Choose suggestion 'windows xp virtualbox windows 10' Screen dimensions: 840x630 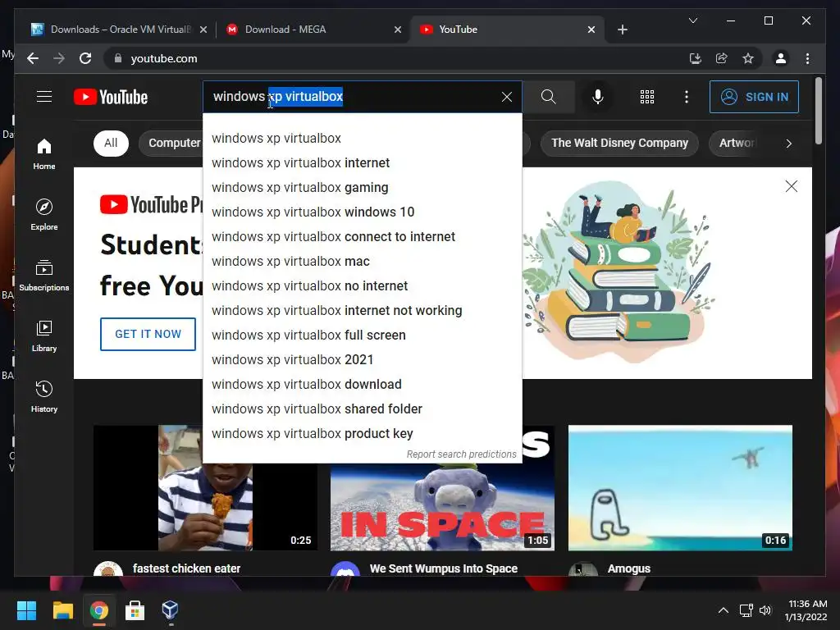tap(362, 212)
